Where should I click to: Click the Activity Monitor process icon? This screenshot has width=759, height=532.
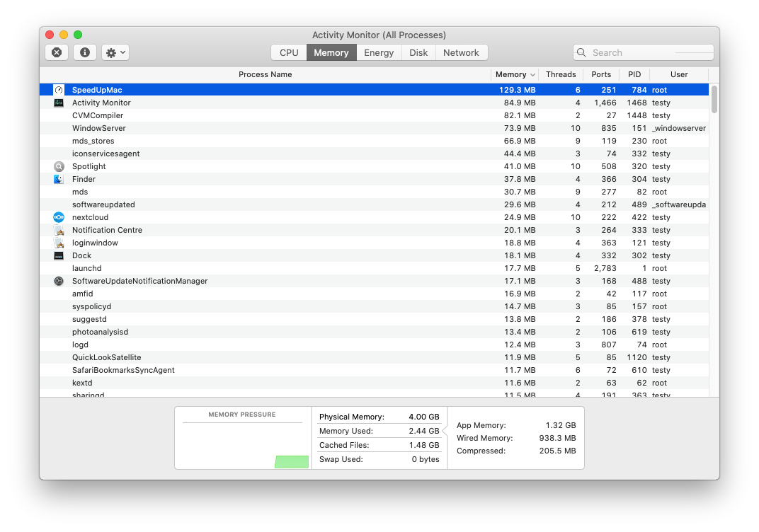coord(59,103)
